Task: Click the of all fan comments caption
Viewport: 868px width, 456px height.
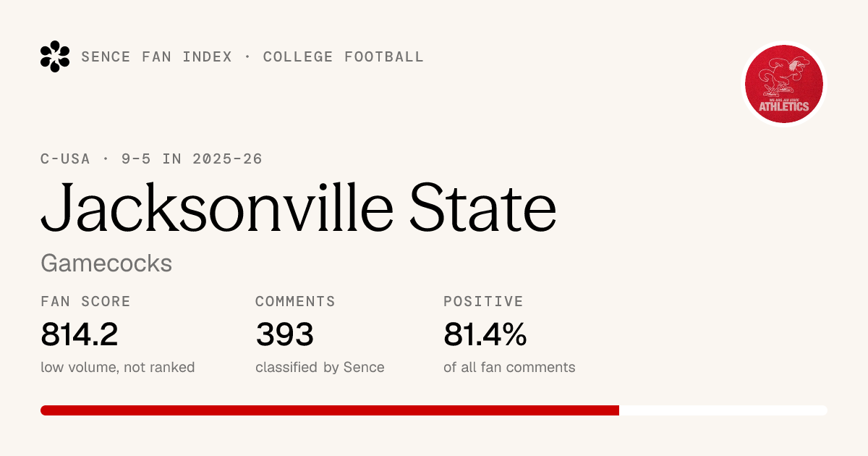Action: [509, 367]
